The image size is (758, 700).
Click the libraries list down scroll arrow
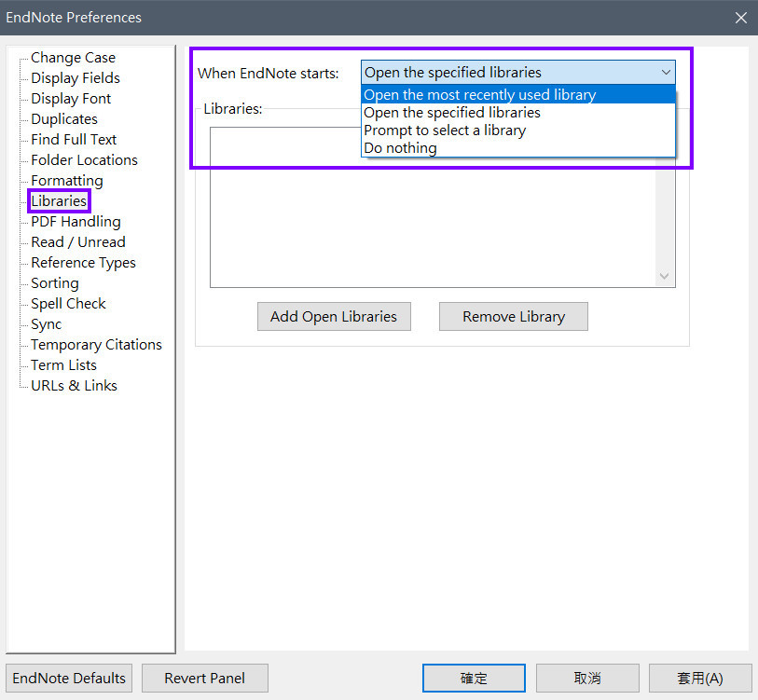[x=665, y=276]
